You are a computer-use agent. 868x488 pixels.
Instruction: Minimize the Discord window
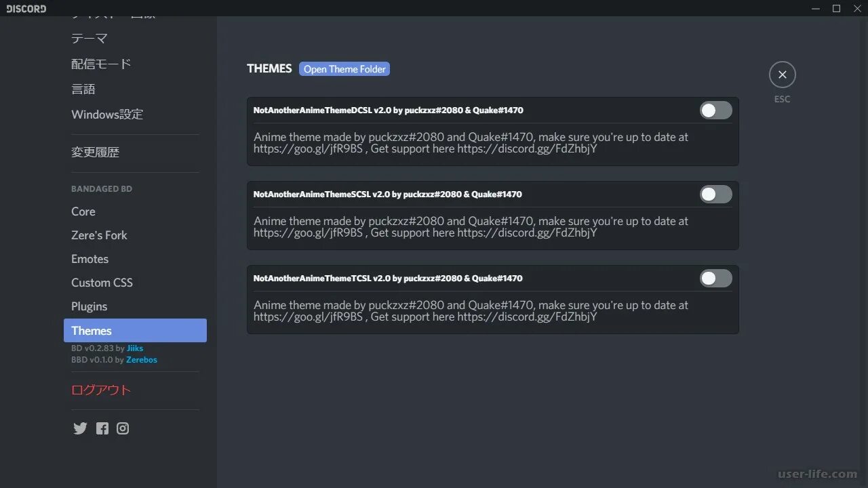tap(815, 8)
